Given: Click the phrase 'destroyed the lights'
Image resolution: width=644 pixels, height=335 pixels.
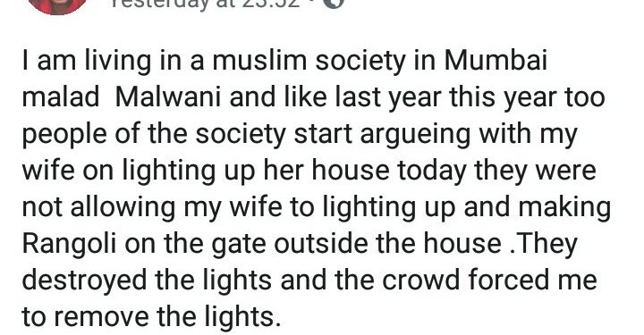Looking at the screenshot, I should (147, 281).
